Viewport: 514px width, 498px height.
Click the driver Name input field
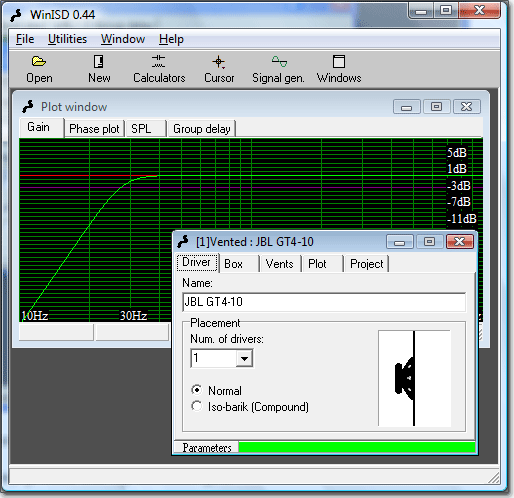point(324,302)
